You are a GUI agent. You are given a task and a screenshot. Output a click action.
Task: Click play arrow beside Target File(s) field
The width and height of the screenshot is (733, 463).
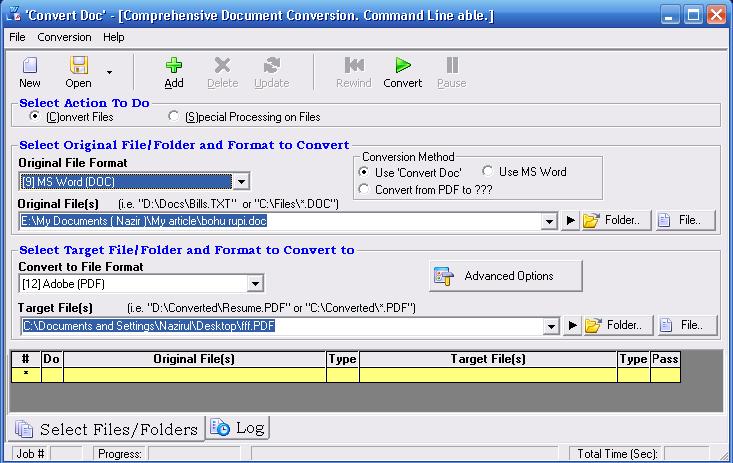[x=572, y=325]
